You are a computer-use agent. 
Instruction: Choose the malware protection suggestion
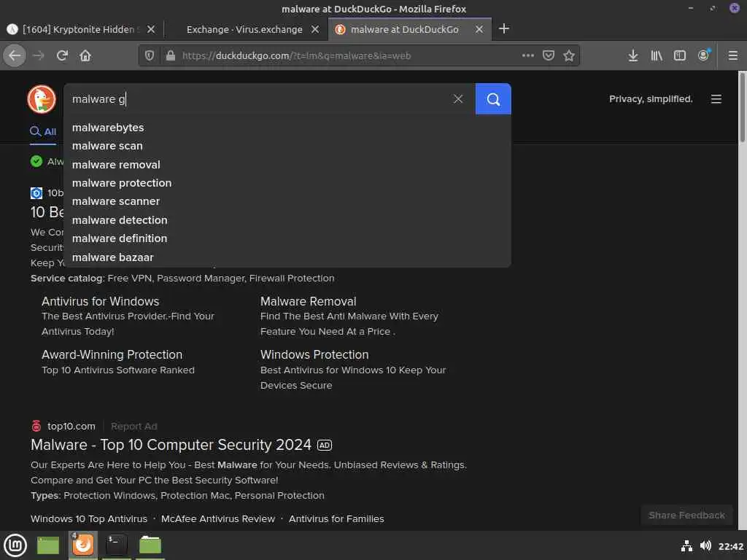(287, 183)
